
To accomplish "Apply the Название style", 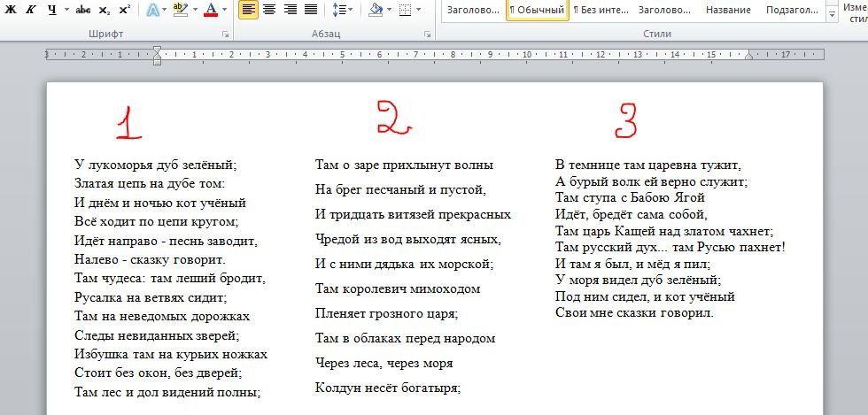I will (x=728, y=11).
